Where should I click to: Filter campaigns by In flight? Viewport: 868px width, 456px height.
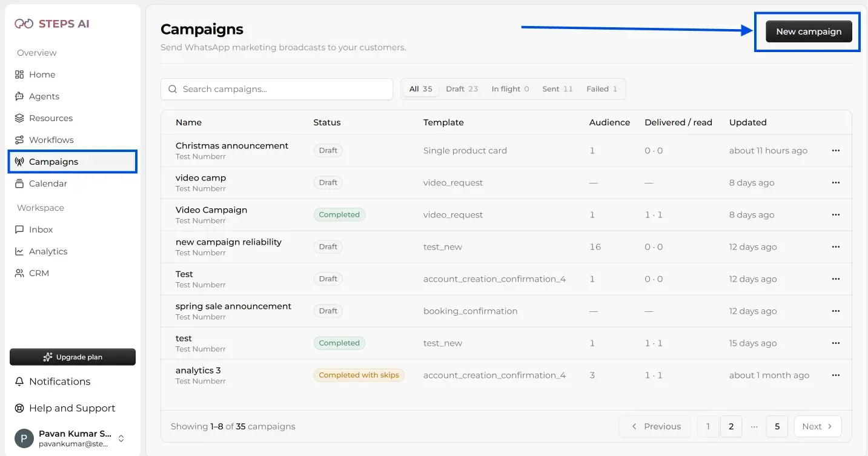pyautogui.click(x=510, y=89)
